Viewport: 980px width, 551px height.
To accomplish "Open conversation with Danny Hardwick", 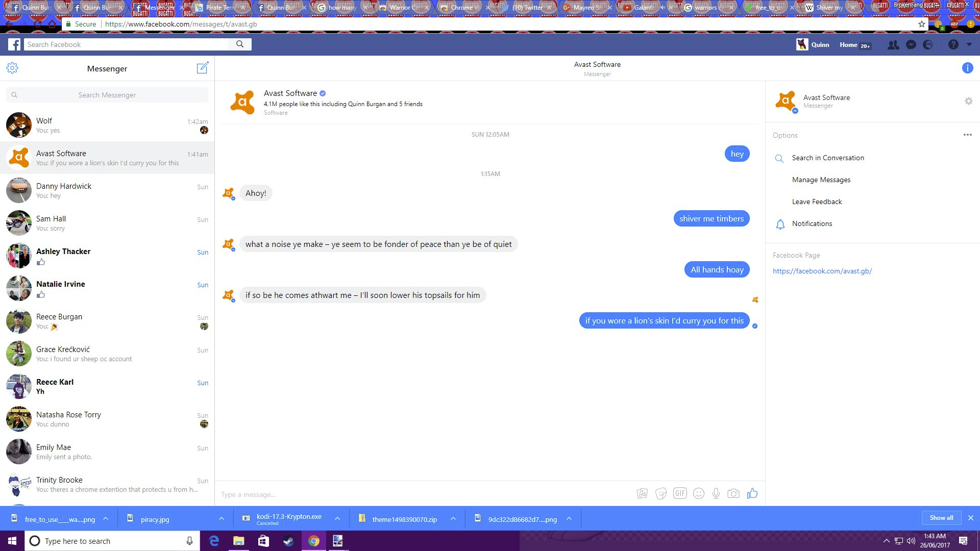I will (x=107, y=190).
